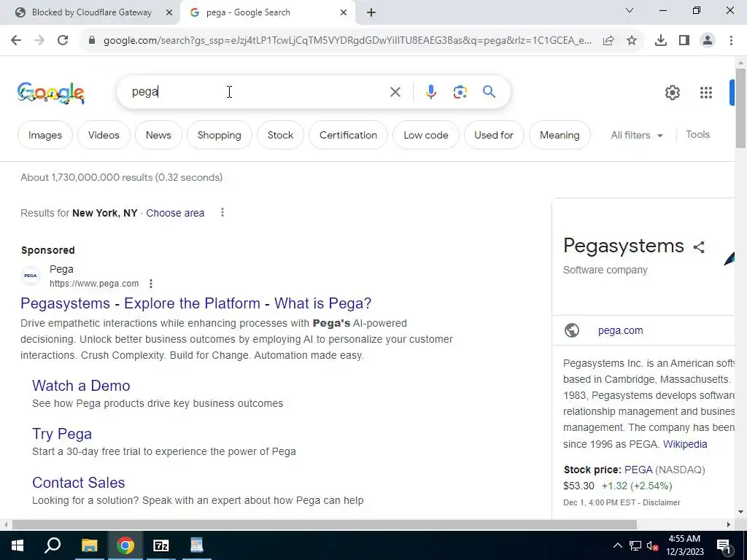
Task: Click the vertical scrollbar down arrow
Action: pos(740,513)
